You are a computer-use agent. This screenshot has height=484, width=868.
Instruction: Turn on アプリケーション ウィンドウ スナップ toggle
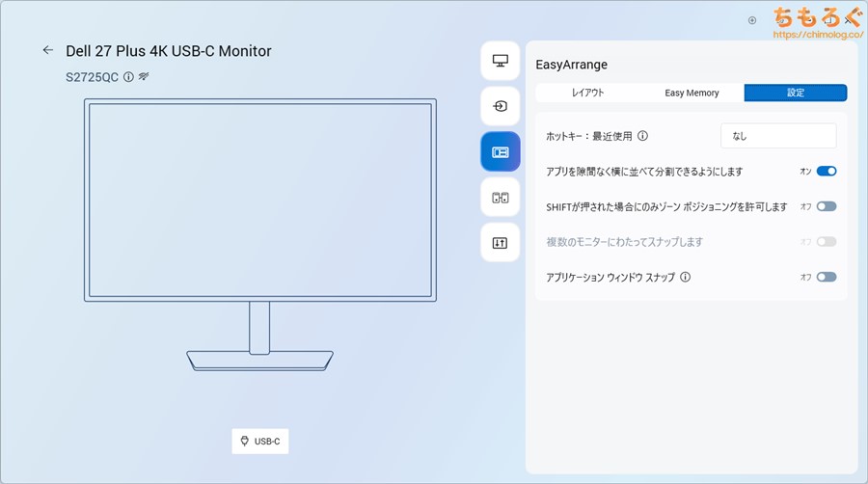click(x=826, y=277)
